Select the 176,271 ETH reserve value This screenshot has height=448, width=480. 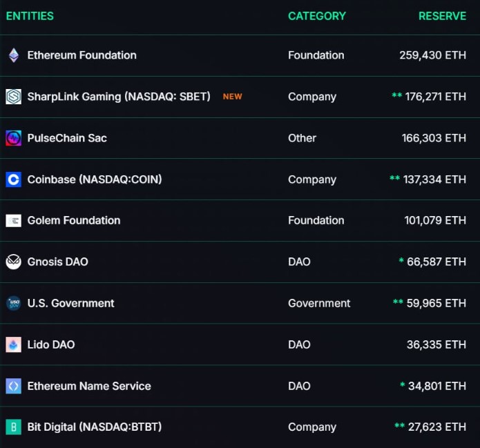coord(436,97)
